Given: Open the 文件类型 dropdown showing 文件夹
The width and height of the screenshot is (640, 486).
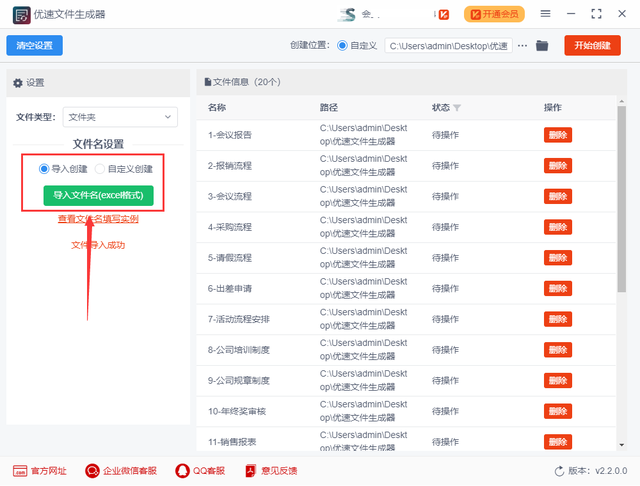Looking at the screenshot, I should point(120,117).
